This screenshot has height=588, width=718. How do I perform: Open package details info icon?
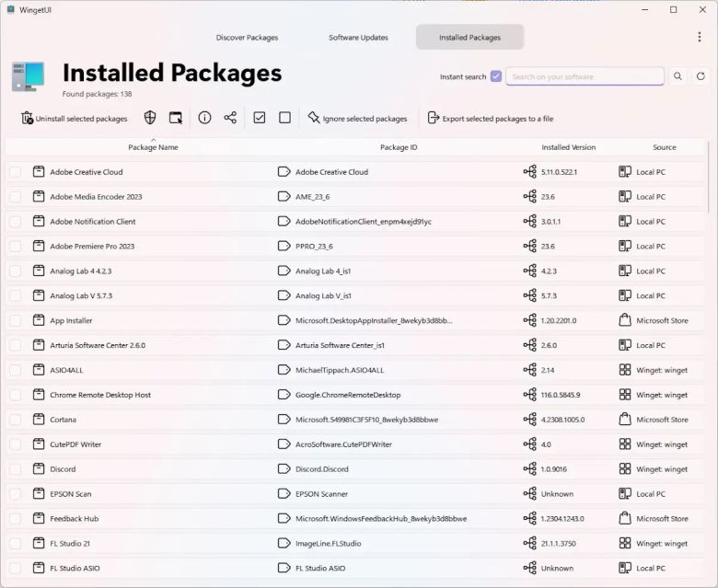[x=204, y=118]
